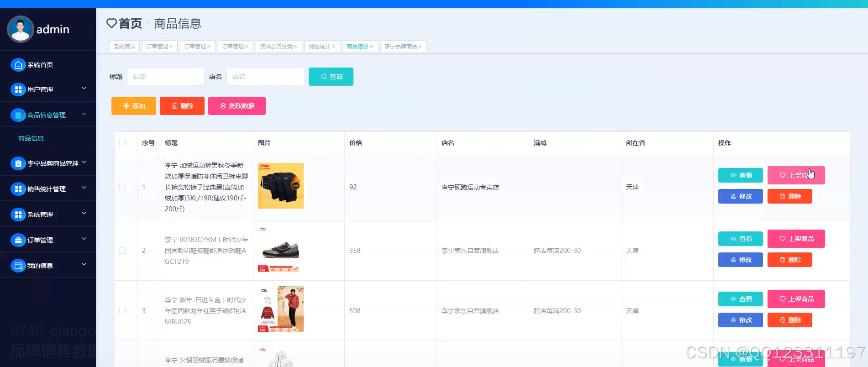Click 上架商品 for row 1
868x367 pixels.
[x=796, y=175]
